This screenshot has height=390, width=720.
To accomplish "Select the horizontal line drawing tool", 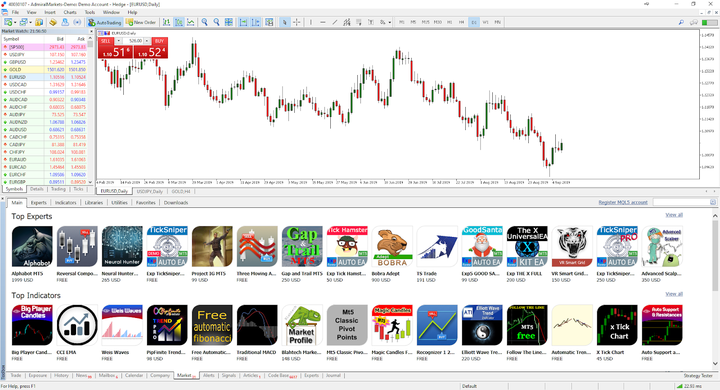I will (323, 22).
